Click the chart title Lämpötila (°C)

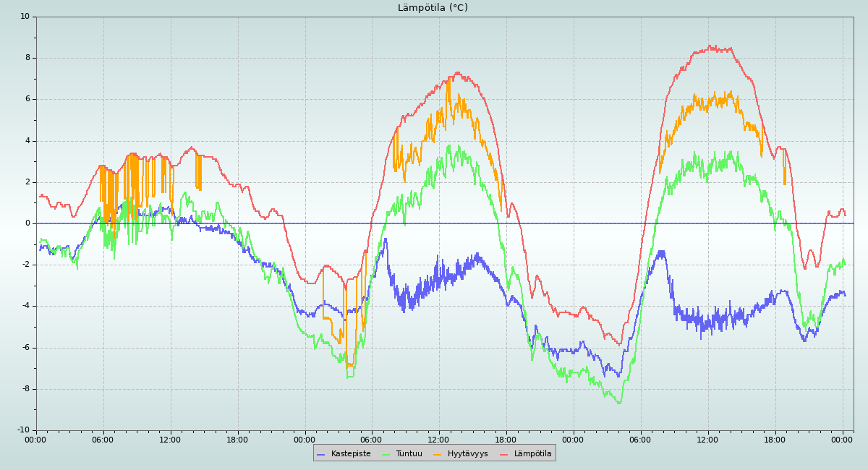[x=433, y=8]
